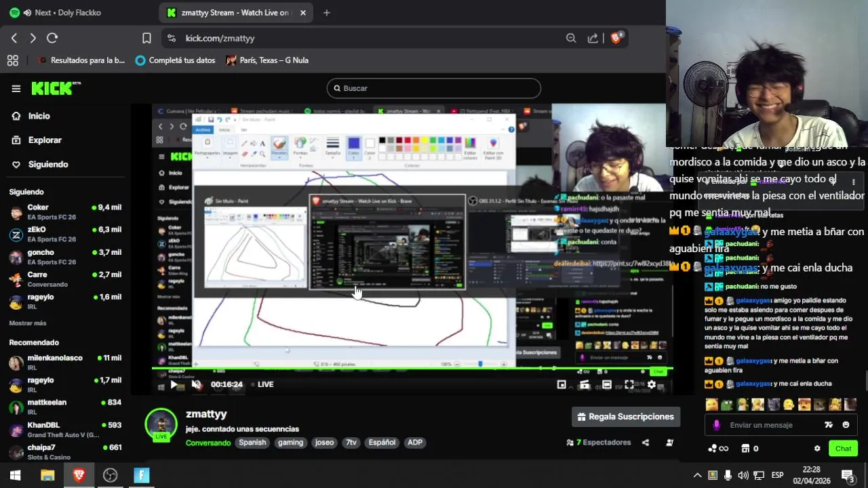Click the KICK logo

click(56, 88)
